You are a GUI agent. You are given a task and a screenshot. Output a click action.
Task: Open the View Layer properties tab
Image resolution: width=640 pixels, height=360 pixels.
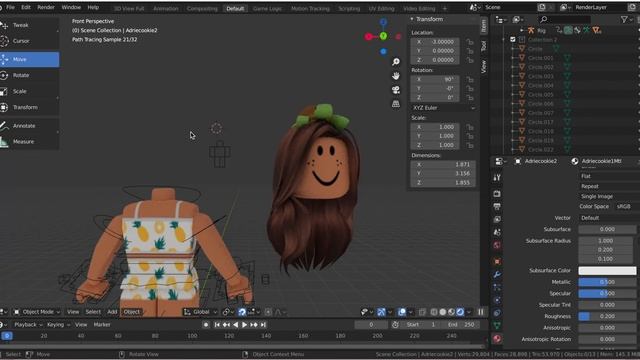pos(497,220)
